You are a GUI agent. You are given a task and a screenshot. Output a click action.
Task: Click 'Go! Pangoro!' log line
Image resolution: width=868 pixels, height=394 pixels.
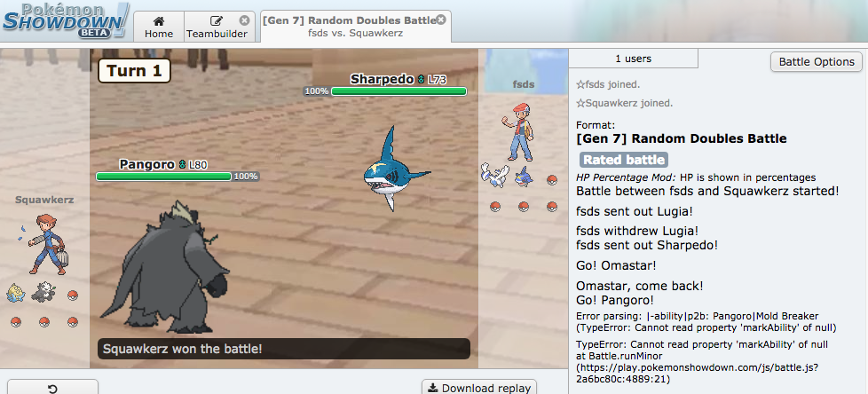[x=615, y=301]
